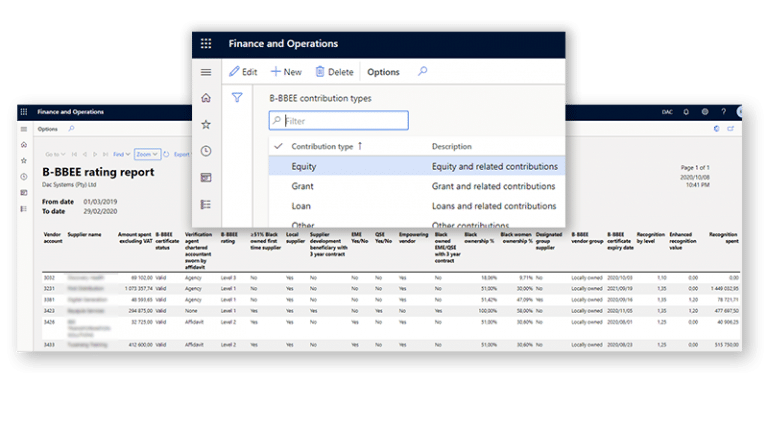Open Favorites star in the front sidebar
Screen dimensions: 768x433
(206, 124)
